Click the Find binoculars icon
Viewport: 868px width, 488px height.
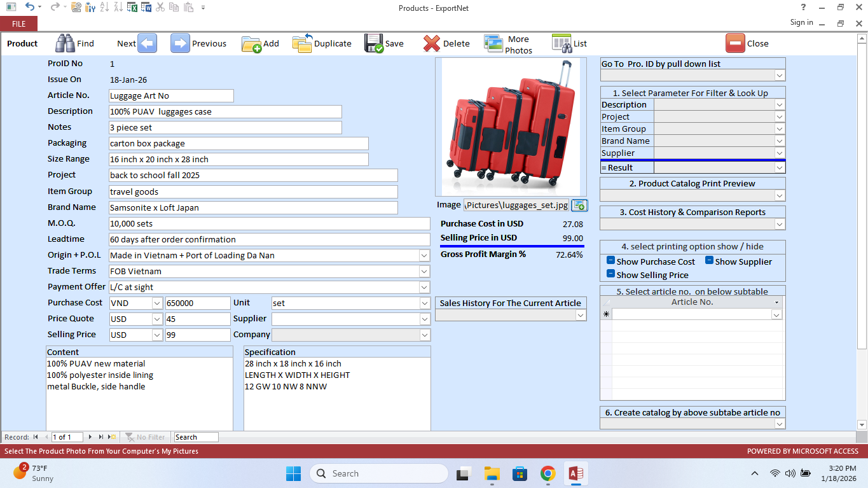tap(65, 43)
